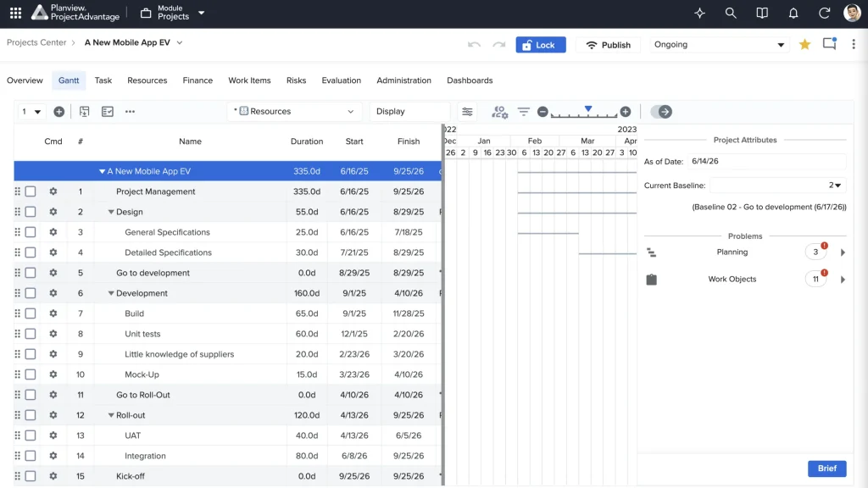The width and height of the screenshot is (868, 488).
Task: Open the Finance tab
Action: (x=198, y=80)
